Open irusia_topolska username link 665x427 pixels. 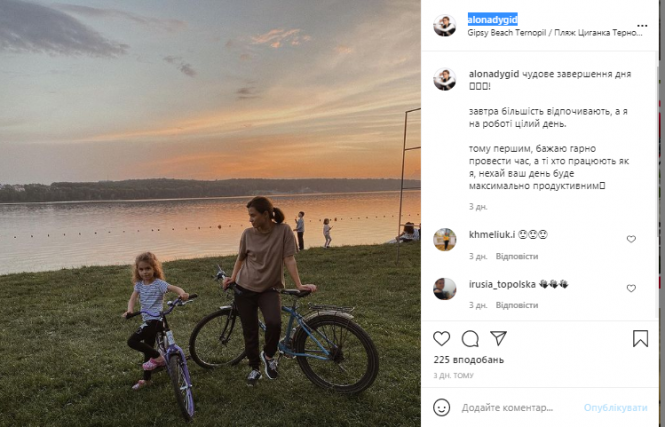[502, 283]
